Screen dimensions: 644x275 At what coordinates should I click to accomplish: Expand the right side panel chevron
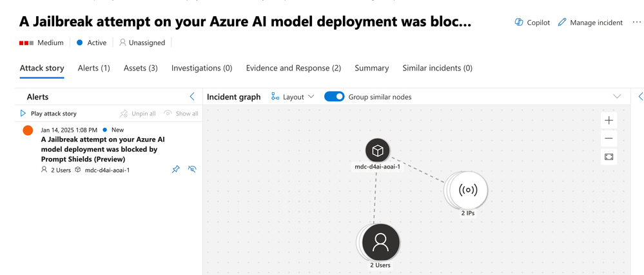tap(640, 97)
